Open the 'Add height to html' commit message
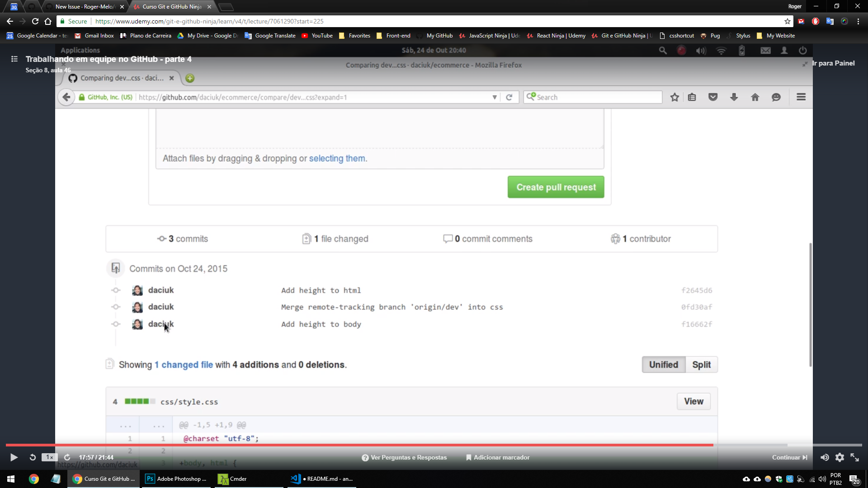The height and width of the screenshot is (488, 868). point(321,290)
